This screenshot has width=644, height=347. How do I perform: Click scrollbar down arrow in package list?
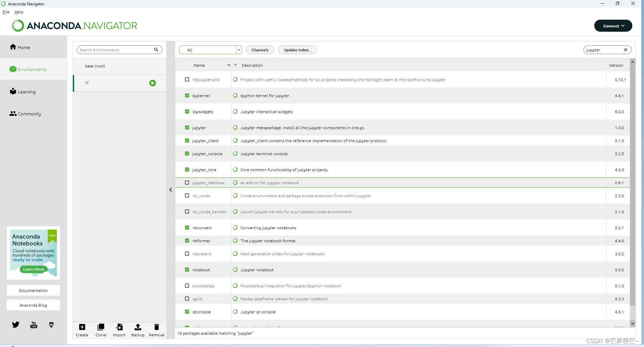pos(633,323)
